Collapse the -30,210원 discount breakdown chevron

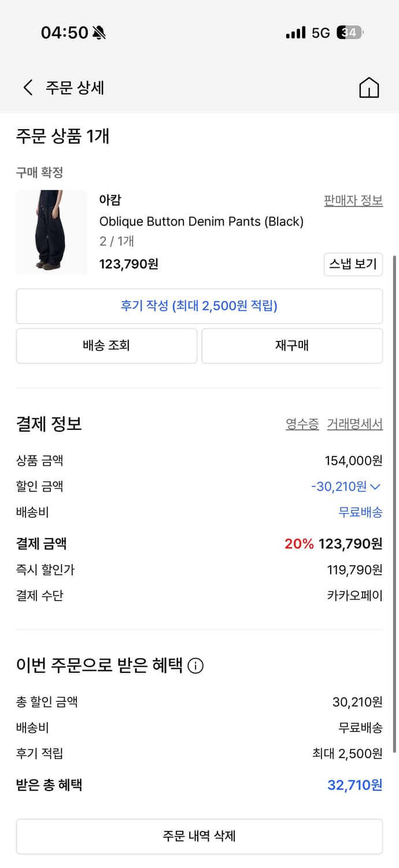[375, 486]
